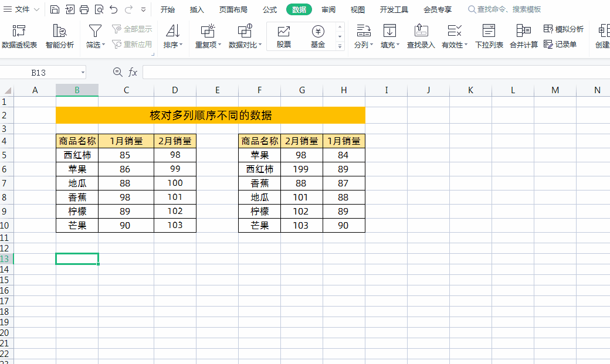Click the Select All corner triangle
Viewport: 610px width, 364px height.
click(x=6, y=91)
